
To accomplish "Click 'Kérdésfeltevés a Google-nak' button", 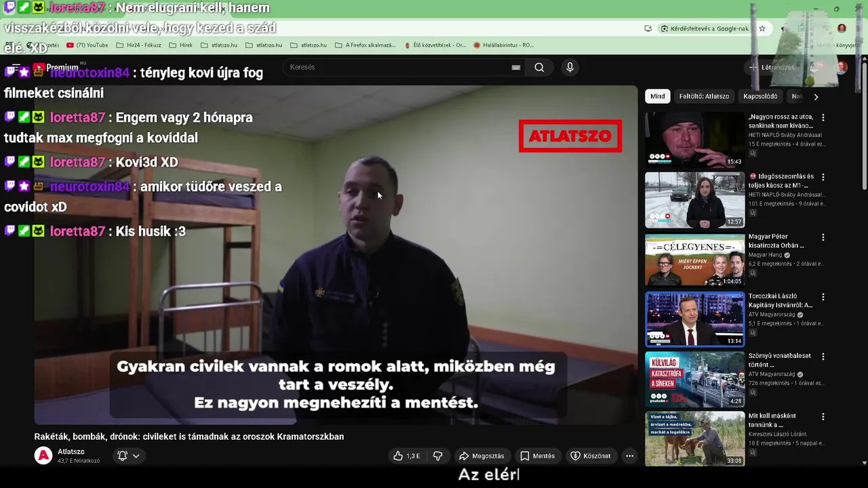I will point(704,28).
